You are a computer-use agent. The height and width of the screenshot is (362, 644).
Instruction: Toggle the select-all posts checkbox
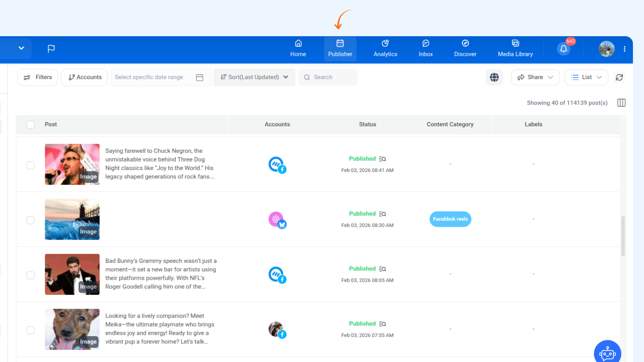(x=31, y=125)
